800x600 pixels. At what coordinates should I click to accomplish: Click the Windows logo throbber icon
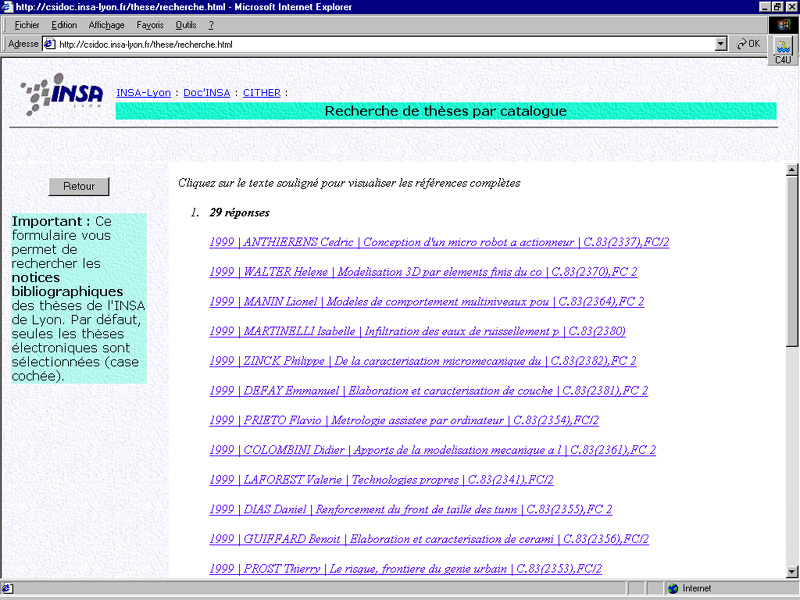pos(783,25)
